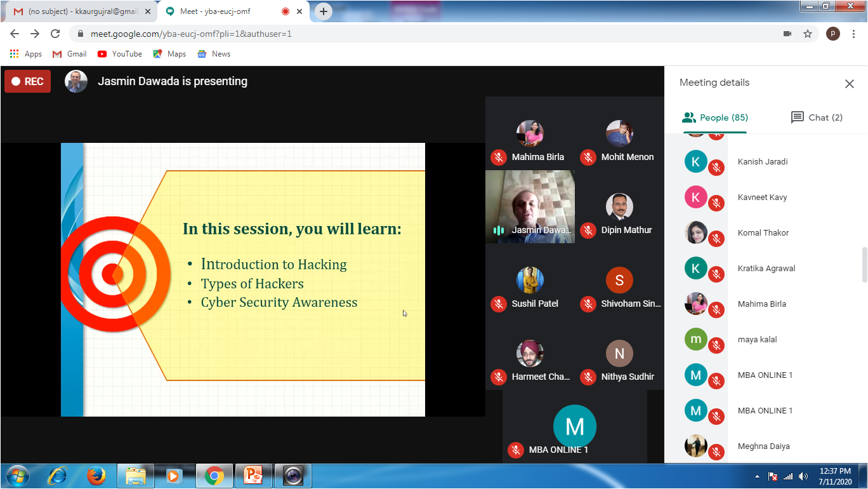Switch to the Chat (2) tab
868x489 pixels.
pos(817,117)
